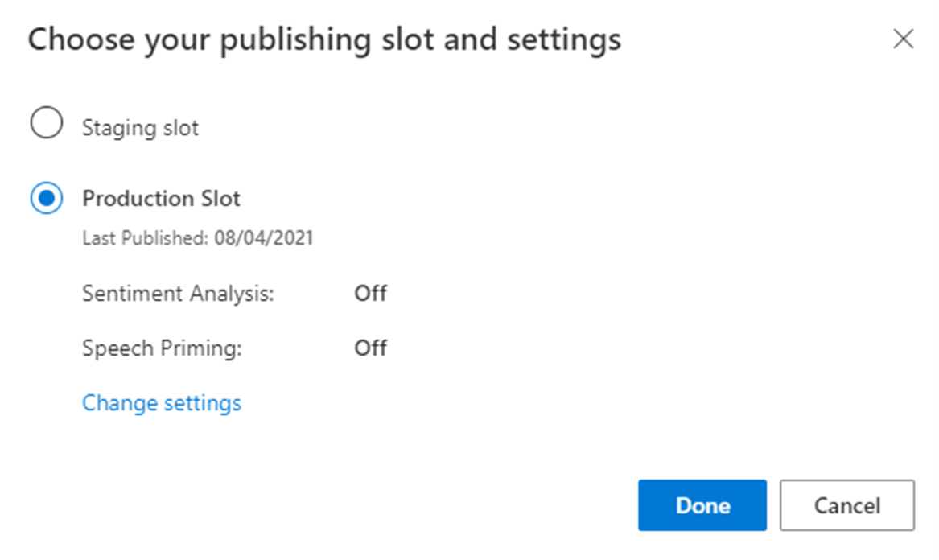Select the Production Slot radio button
Image resolution: width=939 pixels, height=560 pixels.
coord(46,198)
